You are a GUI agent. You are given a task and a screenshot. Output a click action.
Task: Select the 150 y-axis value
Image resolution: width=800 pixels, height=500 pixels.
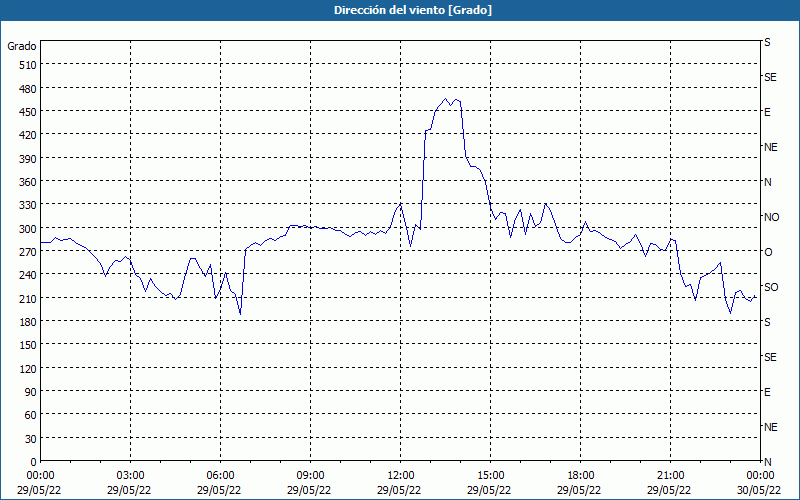click(28, 345)
